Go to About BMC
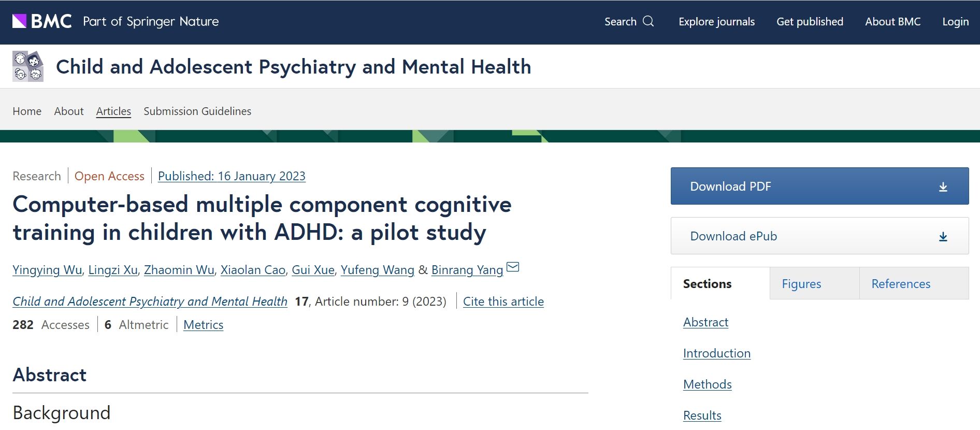This screenshot has width=980, height=430. point(892,22)
